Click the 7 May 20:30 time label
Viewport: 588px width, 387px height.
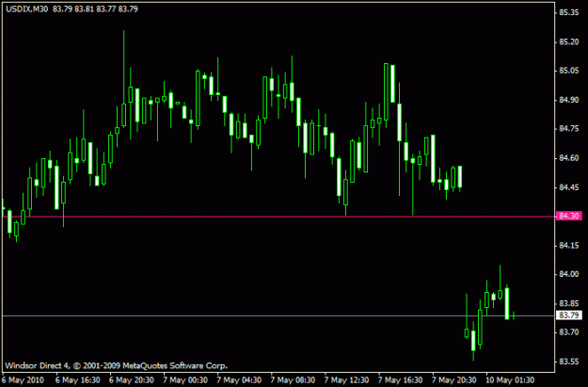(x=453, y=379)
